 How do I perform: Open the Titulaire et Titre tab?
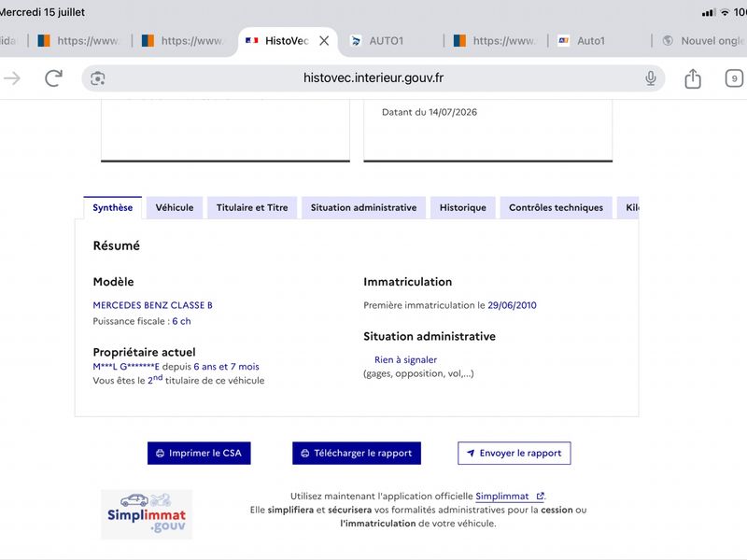252,207
